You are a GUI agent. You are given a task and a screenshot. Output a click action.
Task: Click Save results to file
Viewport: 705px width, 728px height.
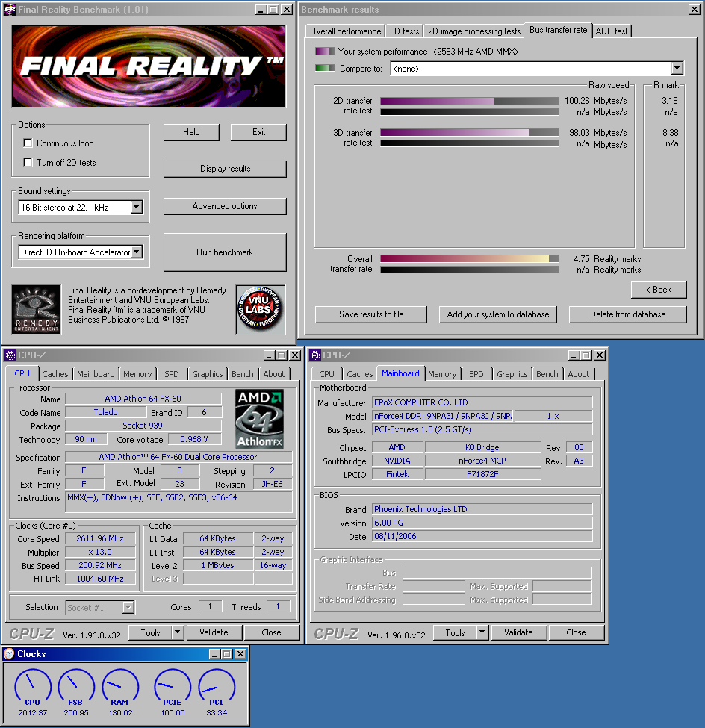click(371, 314)
